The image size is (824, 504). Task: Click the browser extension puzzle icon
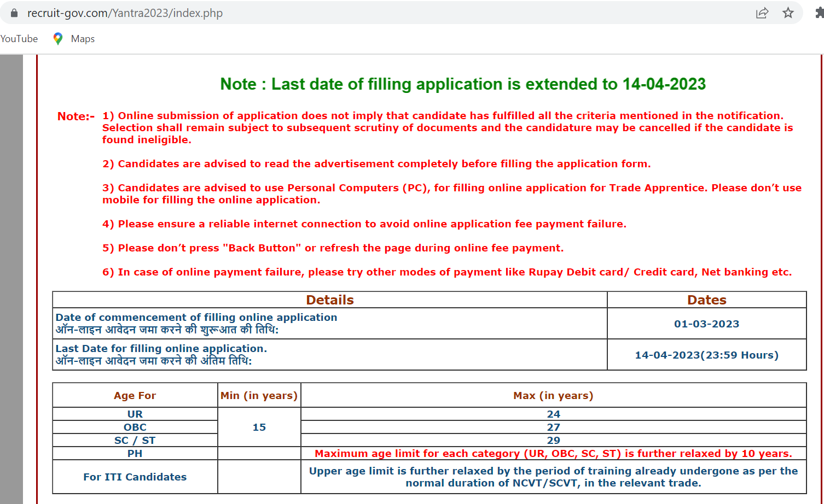pyautogui.click(x=819, y=13)
